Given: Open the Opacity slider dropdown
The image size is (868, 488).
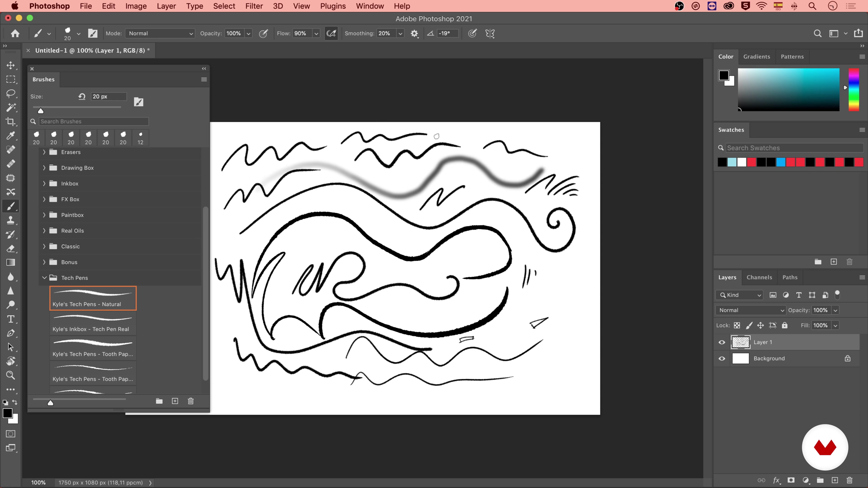Looking at the screenshot, I should coord(249,33).
